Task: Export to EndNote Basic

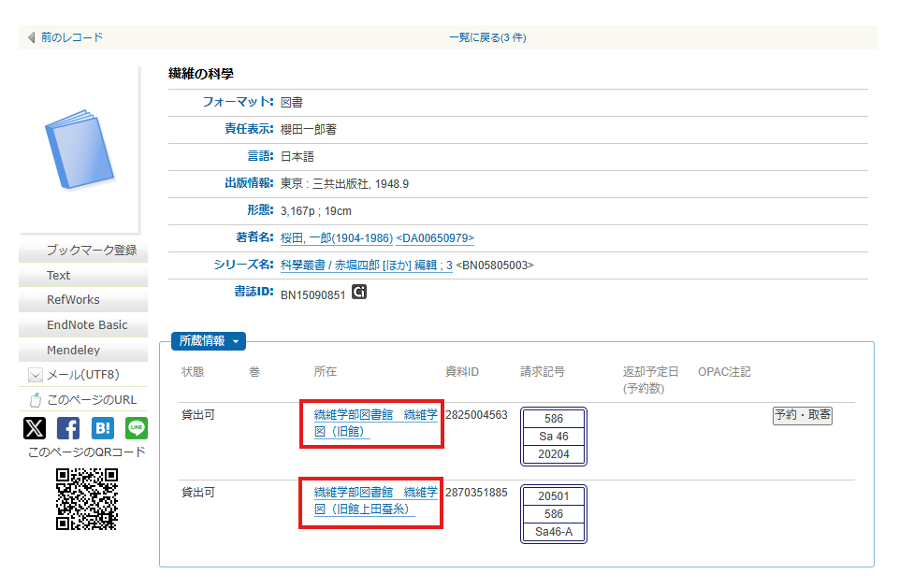Action: click(x=87, y=325)
